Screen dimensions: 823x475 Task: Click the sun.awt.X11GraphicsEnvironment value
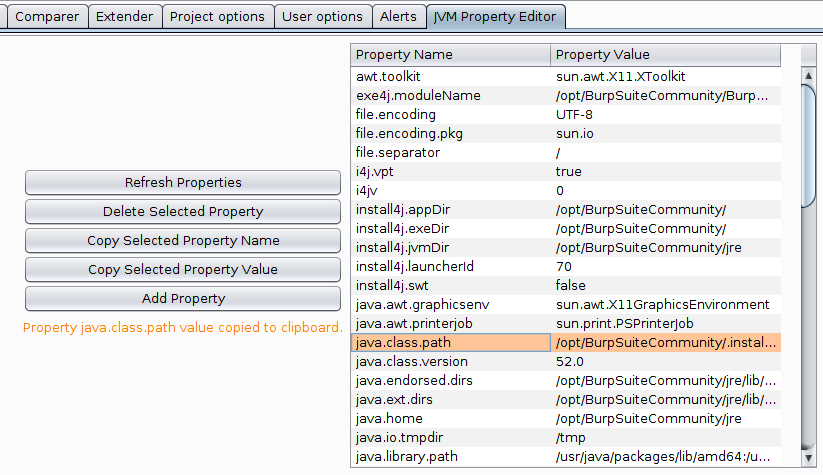coord(666,304)
